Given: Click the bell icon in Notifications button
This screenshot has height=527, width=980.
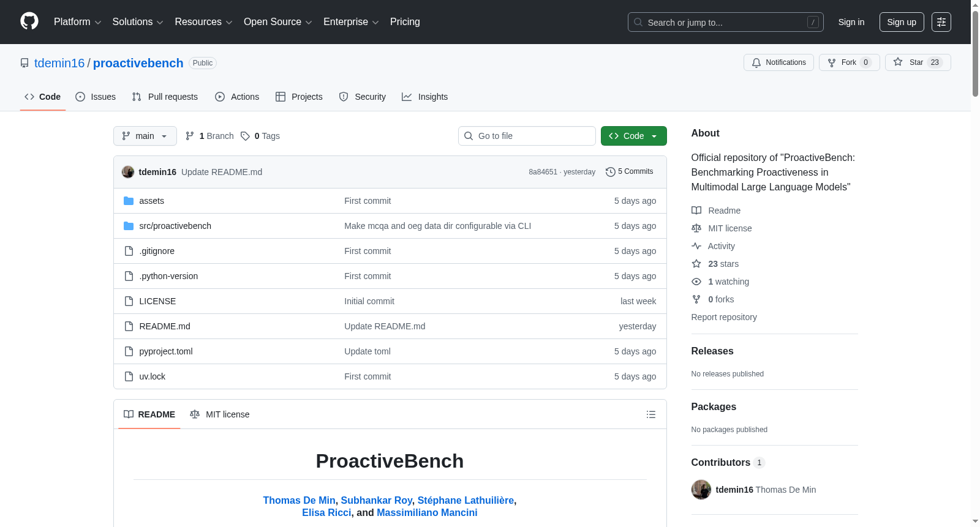Looking at the screenshot, I should (x=756, y=62).
